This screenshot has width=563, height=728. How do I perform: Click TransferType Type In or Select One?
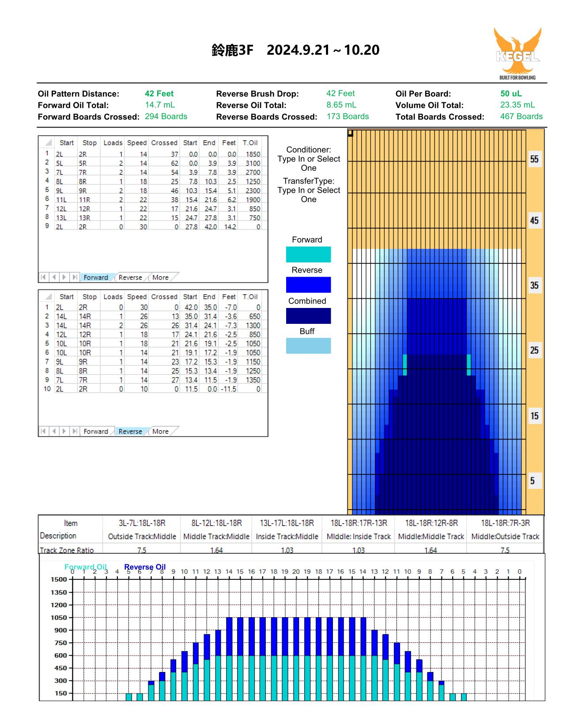coord(309,190)
